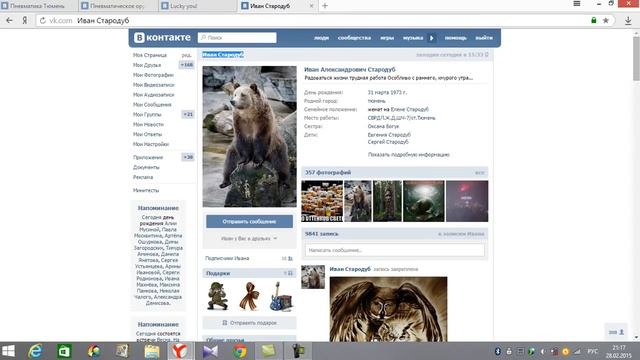Click Yandex Browser taskbar icon

[x=180, y=351]
